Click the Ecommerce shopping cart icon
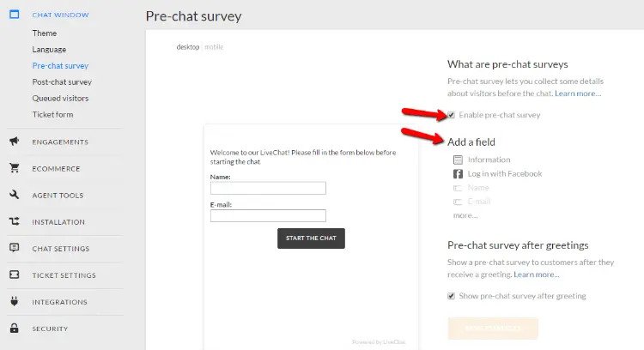 (x=15, y=168)
